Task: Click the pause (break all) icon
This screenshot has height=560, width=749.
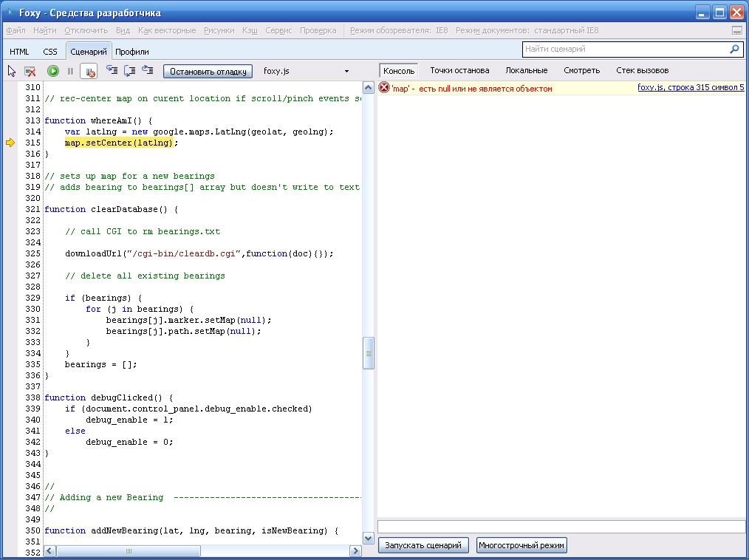Action: point(70,71)
